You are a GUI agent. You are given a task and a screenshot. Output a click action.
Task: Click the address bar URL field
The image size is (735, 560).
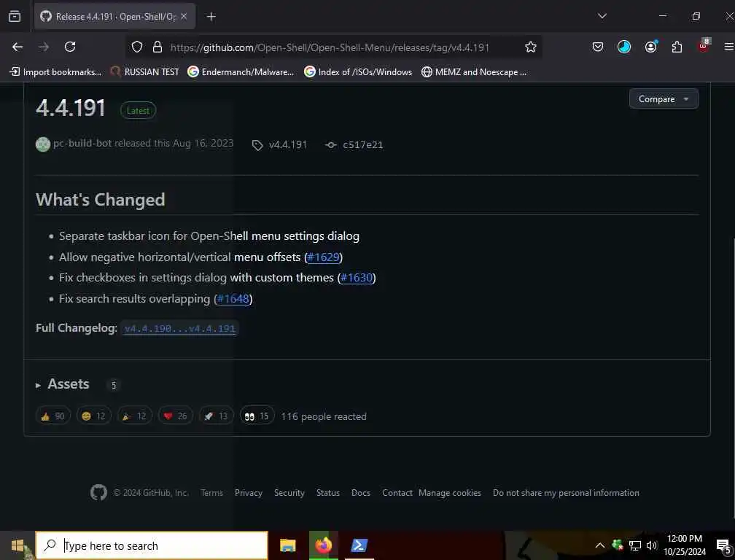click(x=330, y=47)
